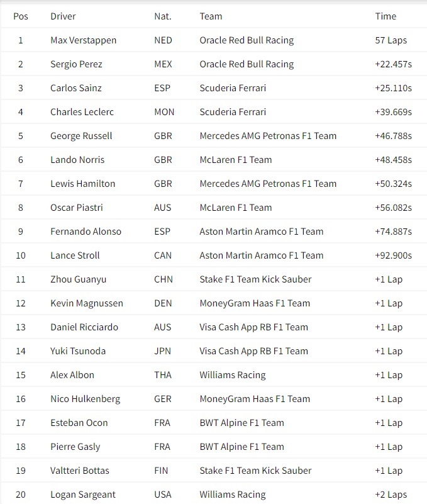Click the Time column header
Image resolution: width=427 pixels, height=504 pixels.
[385, 16]
